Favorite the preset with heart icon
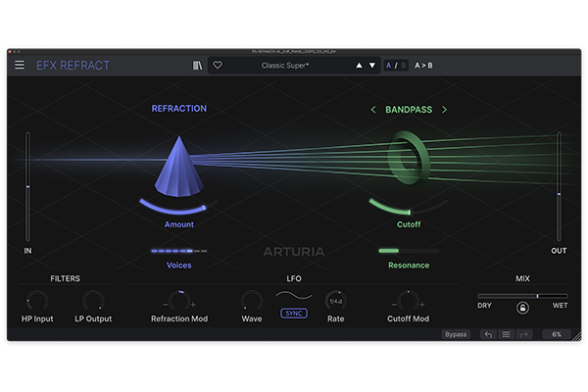588x392 pixels. click(x=218, y=66)
